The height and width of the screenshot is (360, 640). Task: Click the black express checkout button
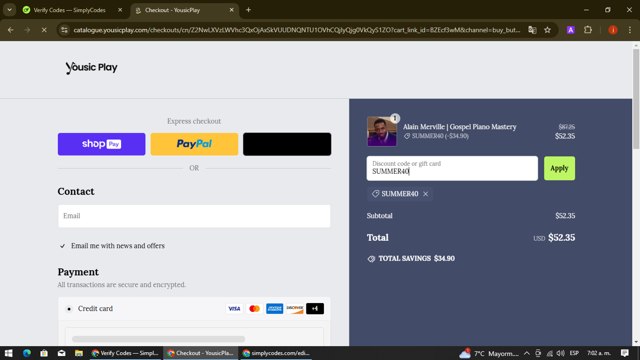(287, 144)
